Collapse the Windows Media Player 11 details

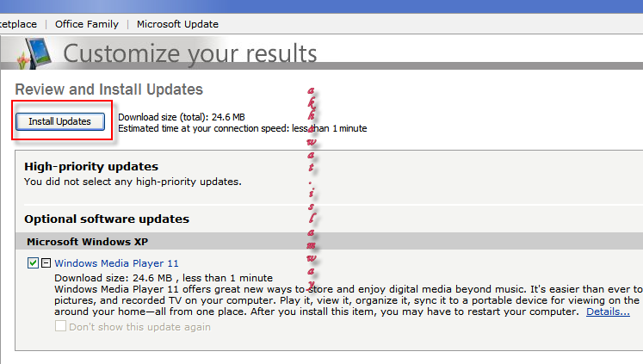pos(46,262)
